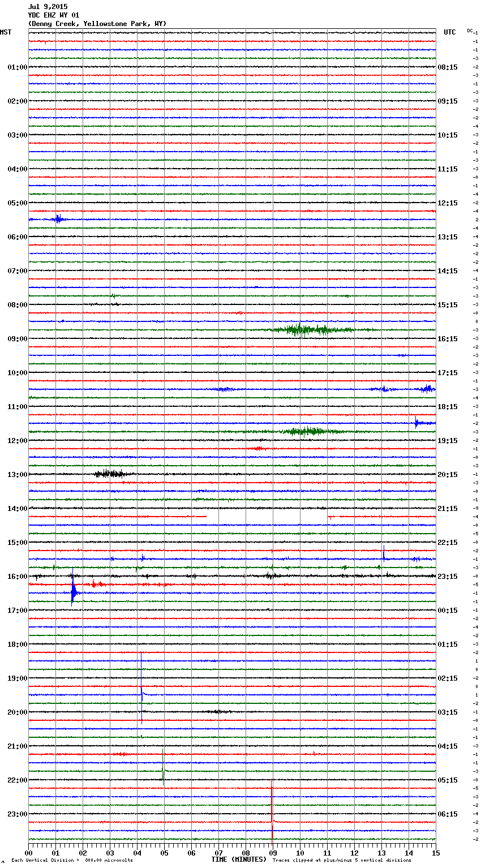Image resolution: width=481 pixels, height=868 pixels.
Task: Click minute 09 on the time axis
Action: [273, 853]
